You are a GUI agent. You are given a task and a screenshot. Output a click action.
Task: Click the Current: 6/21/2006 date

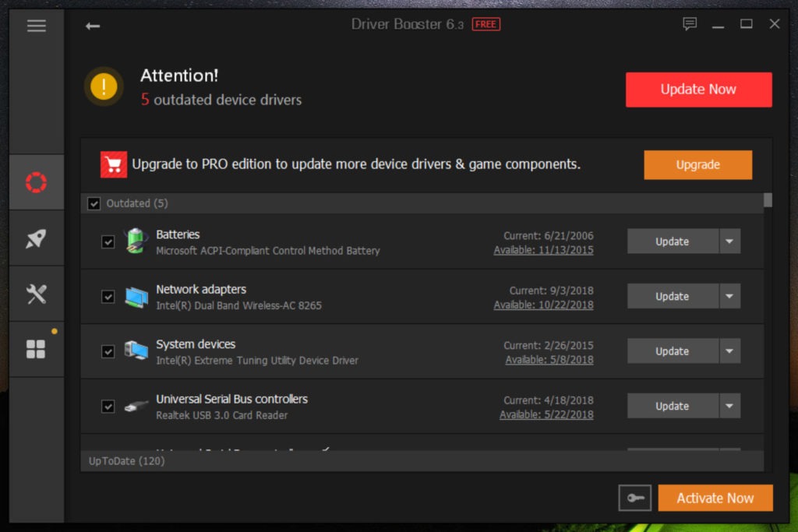548,235
